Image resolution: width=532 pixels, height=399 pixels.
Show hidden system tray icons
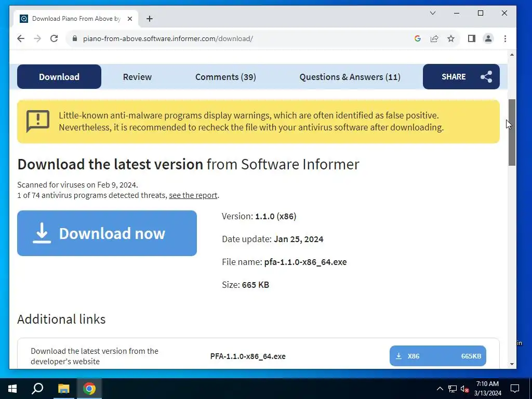pos(440,389)
